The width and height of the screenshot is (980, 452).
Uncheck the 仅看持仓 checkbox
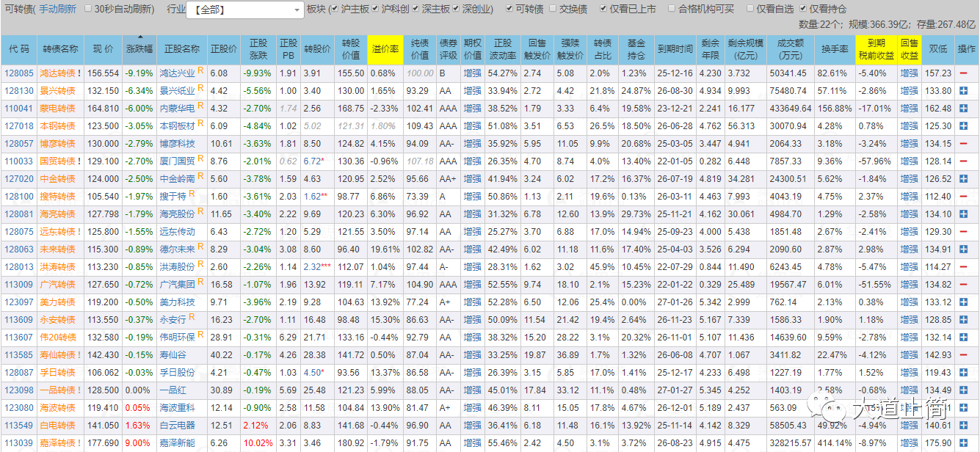(802, 10)
